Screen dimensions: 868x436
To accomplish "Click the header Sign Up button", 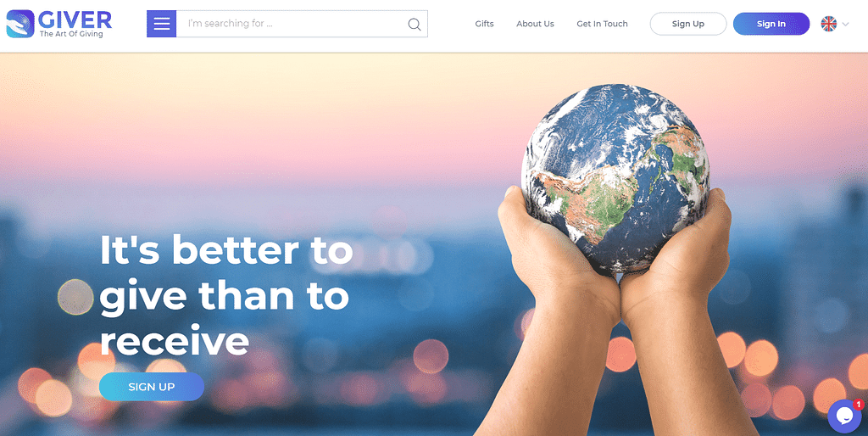I will [688, 24].
